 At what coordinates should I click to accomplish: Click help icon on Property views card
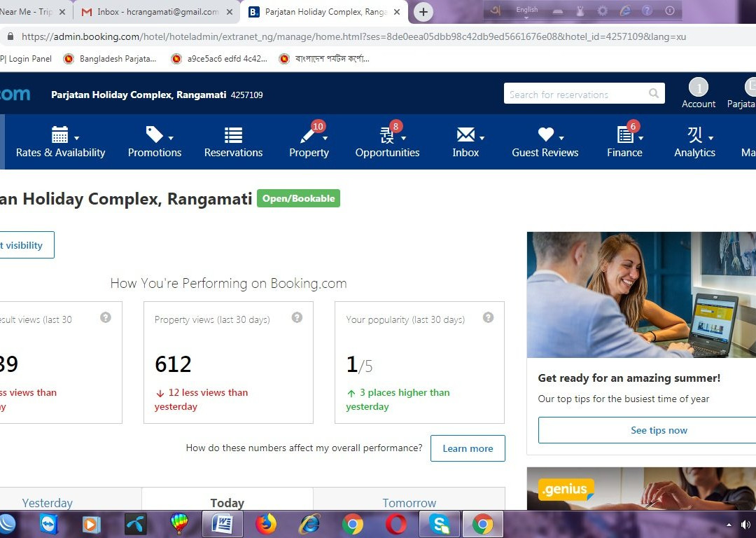(297, 317)
